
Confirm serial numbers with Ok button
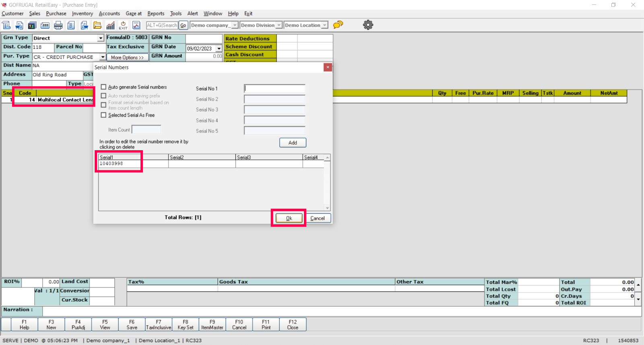pyautogui.click(x=289, y=218)
